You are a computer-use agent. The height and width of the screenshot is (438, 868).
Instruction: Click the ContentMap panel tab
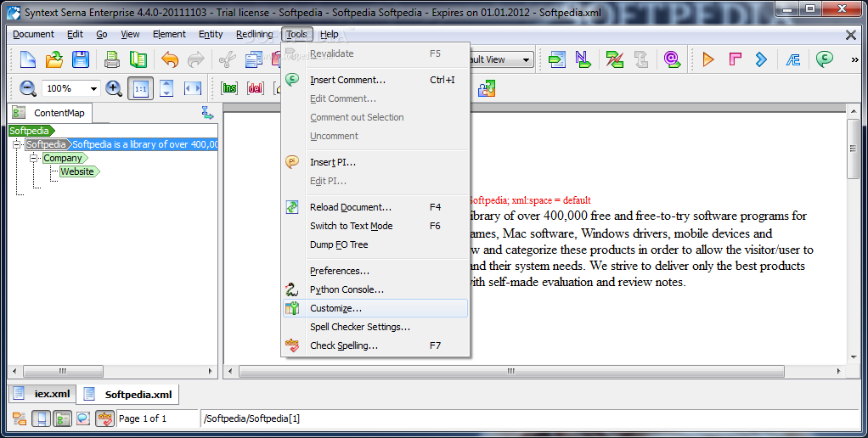(50, 113)
